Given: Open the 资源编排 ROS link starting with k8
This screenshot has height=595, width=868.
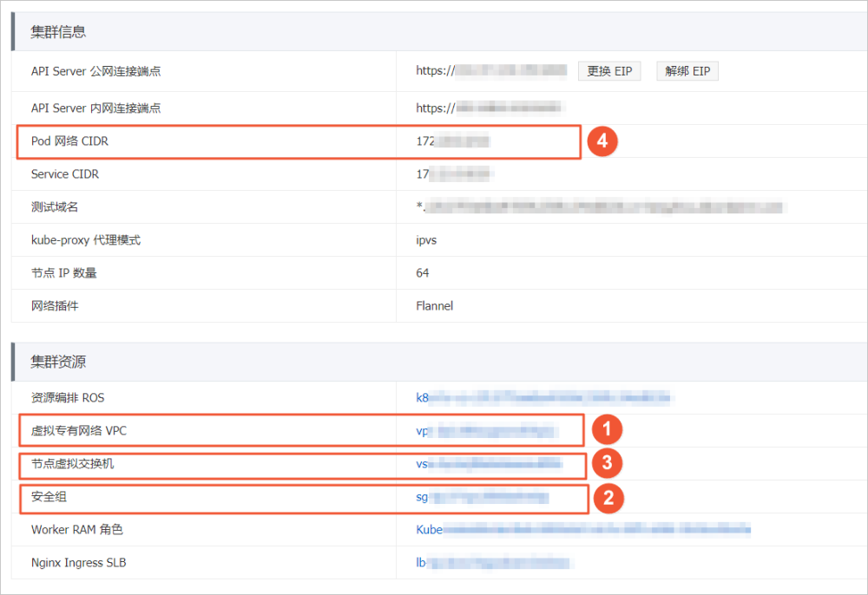Looking at the screenshot, I should pos(543,397).
